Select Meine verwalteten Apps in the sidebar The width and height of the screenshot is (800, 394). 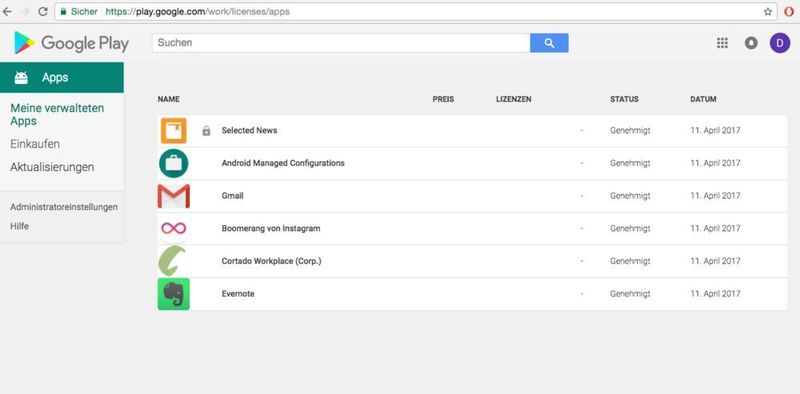point(57,115)
